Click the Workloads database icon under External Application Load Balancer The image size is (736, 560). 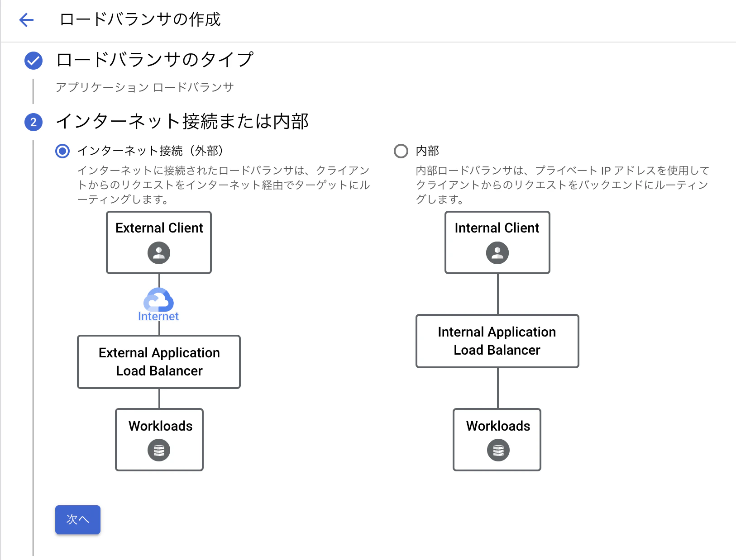tap(159, 450)
